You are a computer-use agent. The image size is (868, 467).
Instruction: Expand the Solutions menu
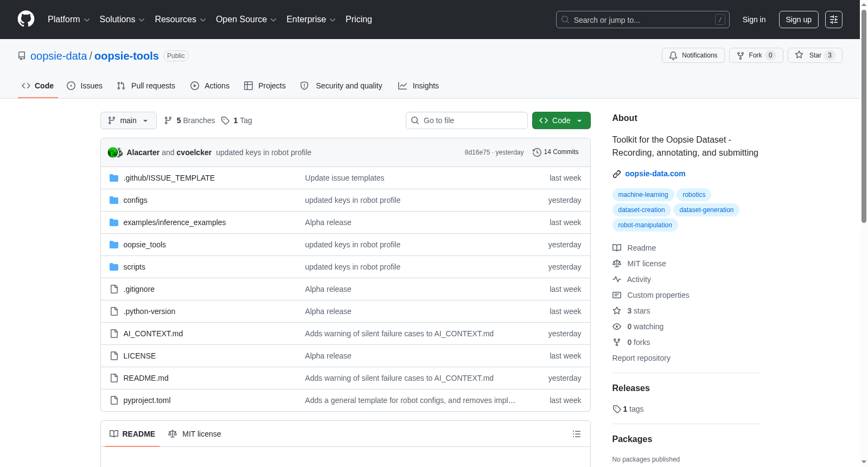[122, 20]
